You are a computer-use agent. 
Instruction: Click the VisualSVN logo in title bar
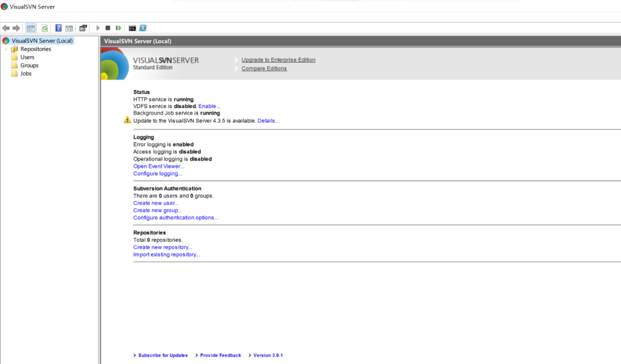[4, 7]
